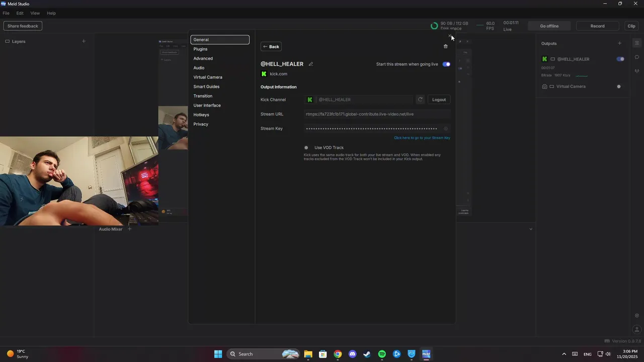
Task: Click the Stream Key field
Action: [x=377, y=129]
